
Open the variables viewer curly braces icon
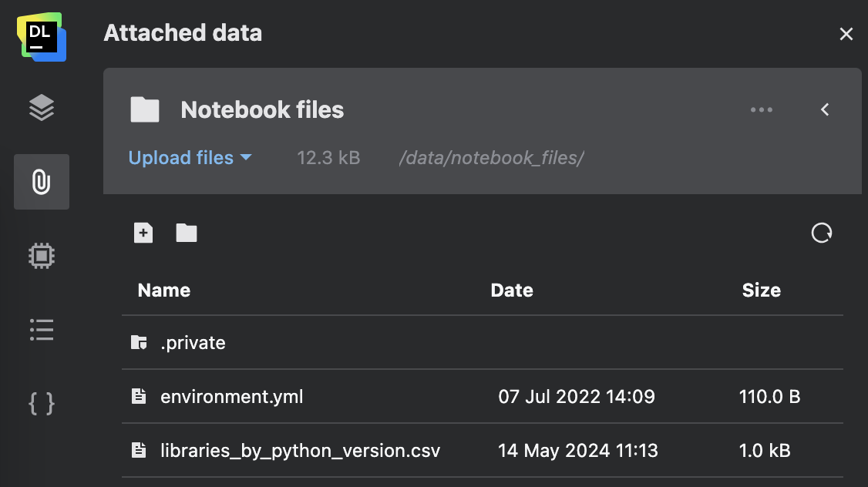(x=41, y=403)
